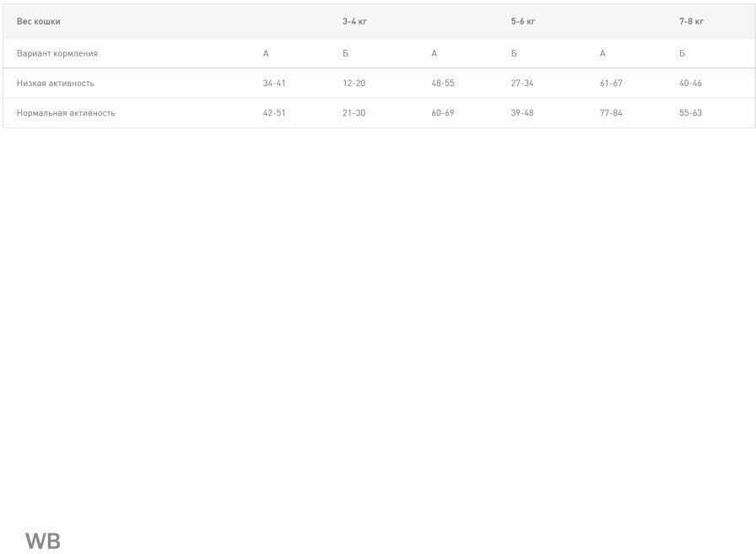Select the 55-63 table cell

click(x=690, y=113)
